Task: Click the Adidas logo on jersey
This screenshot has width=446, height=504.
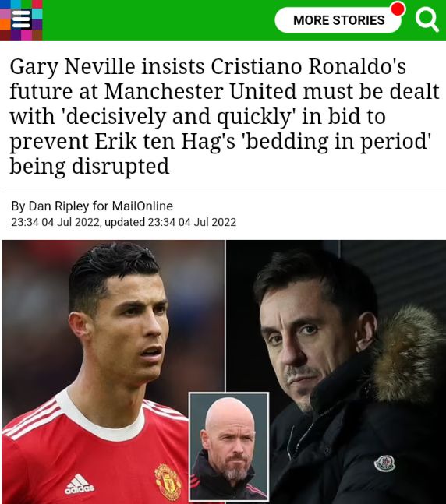Action: click(80, 484)
